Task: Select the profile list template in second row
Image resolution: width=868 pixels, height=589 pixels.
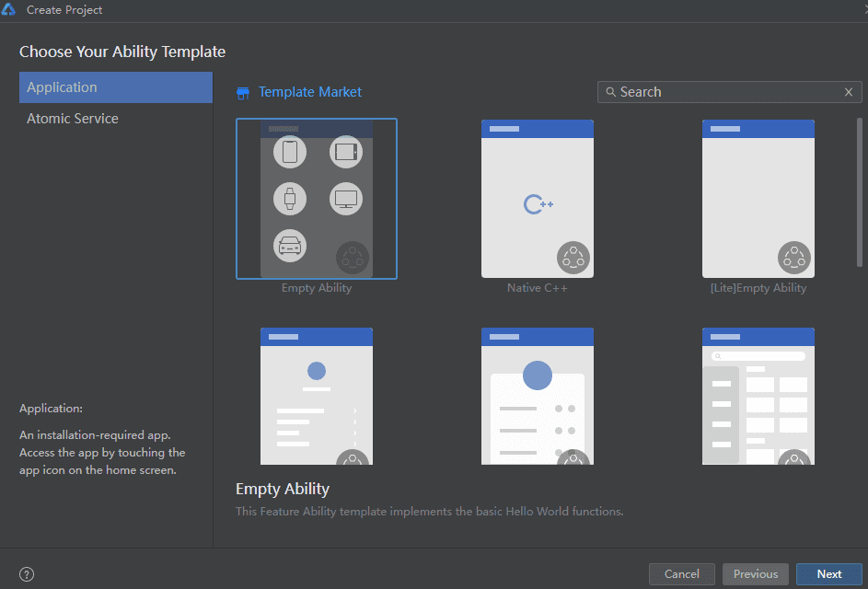Action: (x=317, y=396)
